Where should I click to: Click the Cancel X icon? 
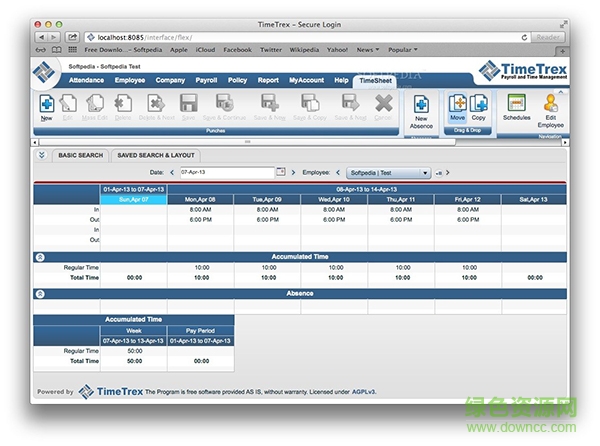384,105
